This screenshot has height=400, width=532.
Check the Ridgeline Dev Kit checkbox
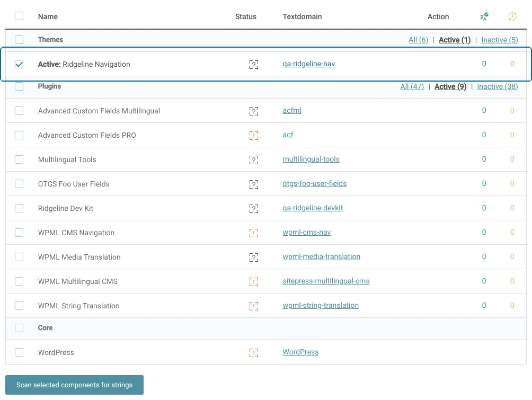tap(19, 208)
